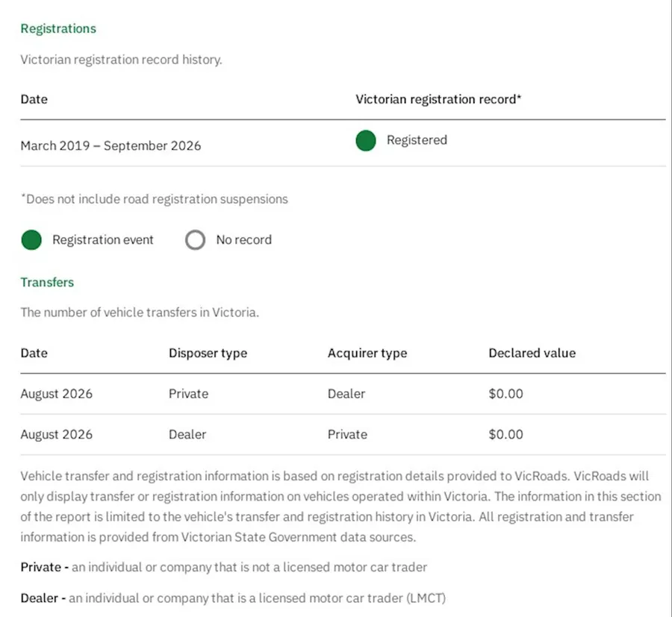
Task: Click $0.00 value in Private-to-Dealer row
Action: coord(505,394)
